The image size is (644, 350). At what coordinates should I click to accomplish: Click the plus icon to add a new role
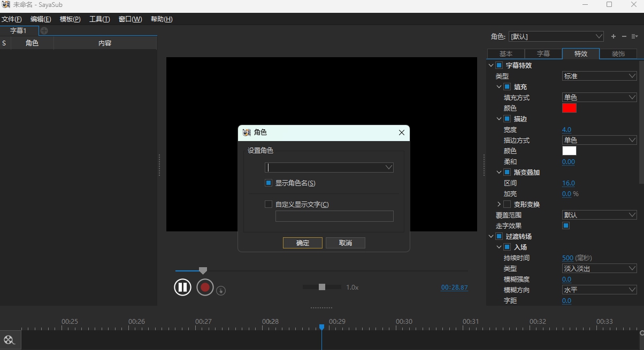pos(614,36)
